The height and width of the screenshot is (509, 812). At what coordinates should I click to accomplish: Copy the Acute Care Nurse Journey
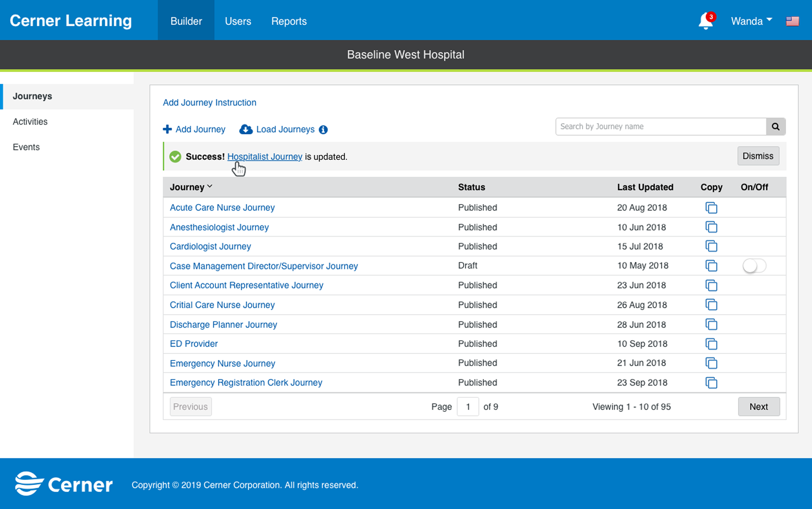[711, 207]
